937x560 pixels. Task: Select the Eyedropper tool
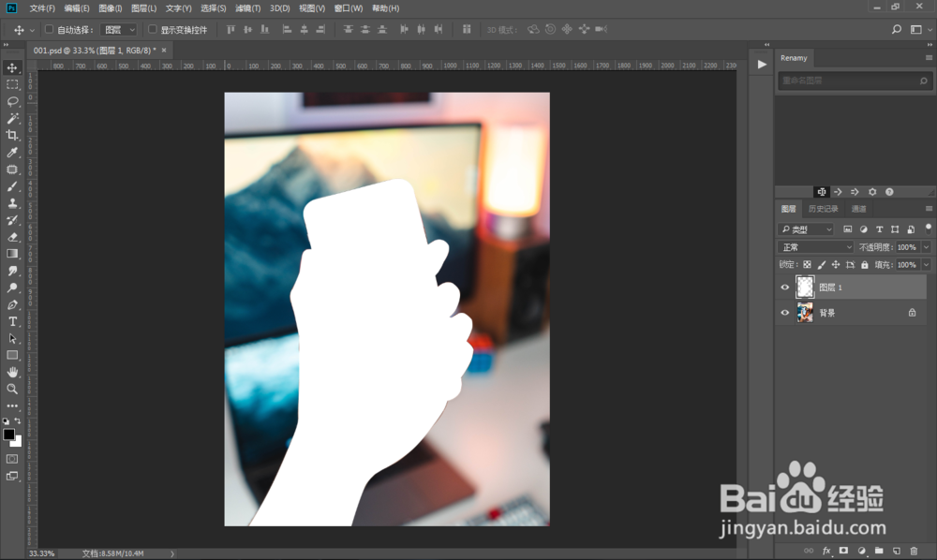12,153
